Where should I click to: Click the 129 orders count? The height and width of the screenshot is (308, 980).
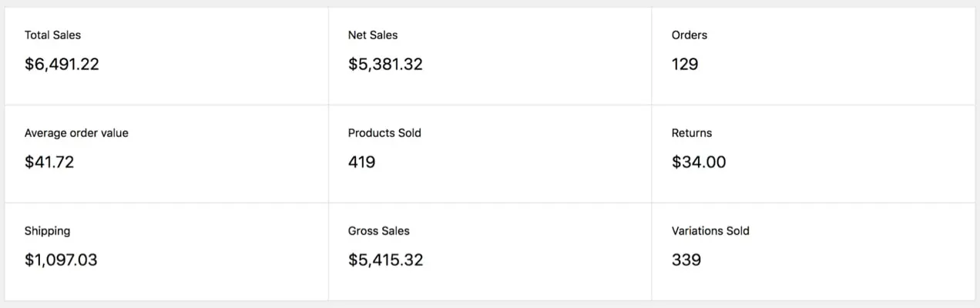point(685,65)
